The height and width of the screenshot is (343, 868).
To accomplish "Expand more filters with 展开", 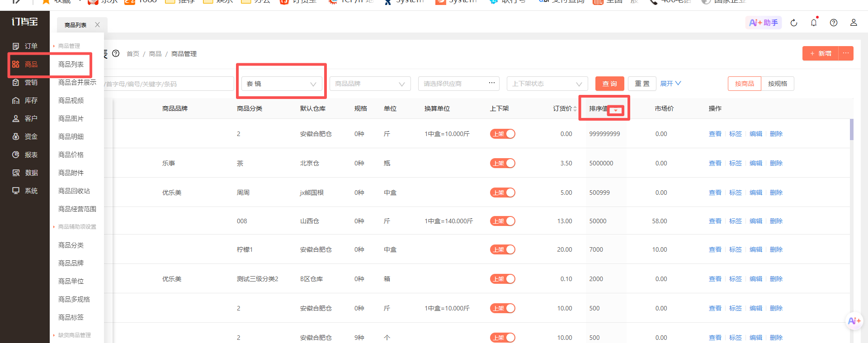I will [670, 84].
